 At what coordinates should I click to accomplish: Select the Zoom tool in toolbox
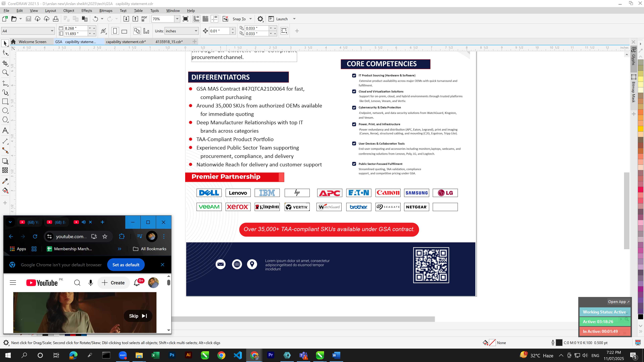tap(5, 72)
